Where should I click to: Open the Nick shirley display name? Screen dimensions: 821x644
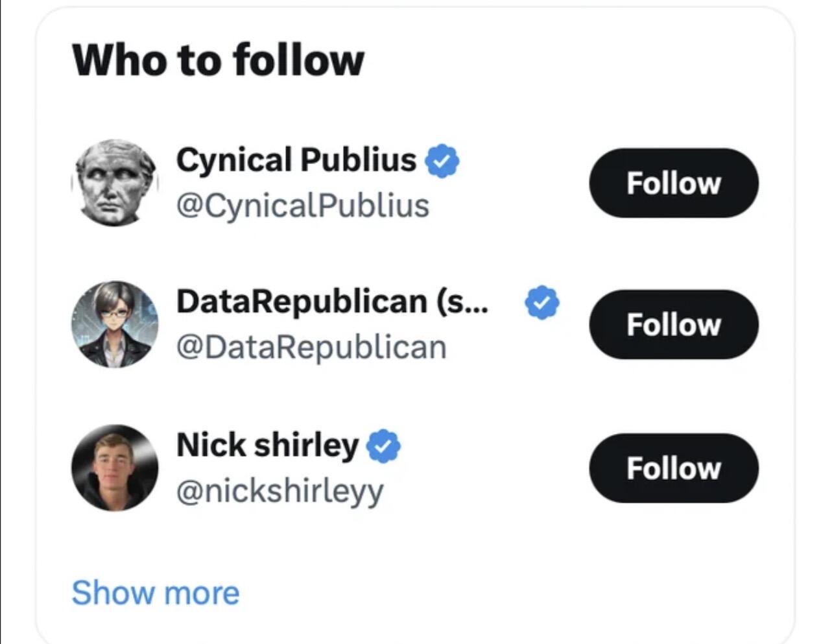coord(267,445)
